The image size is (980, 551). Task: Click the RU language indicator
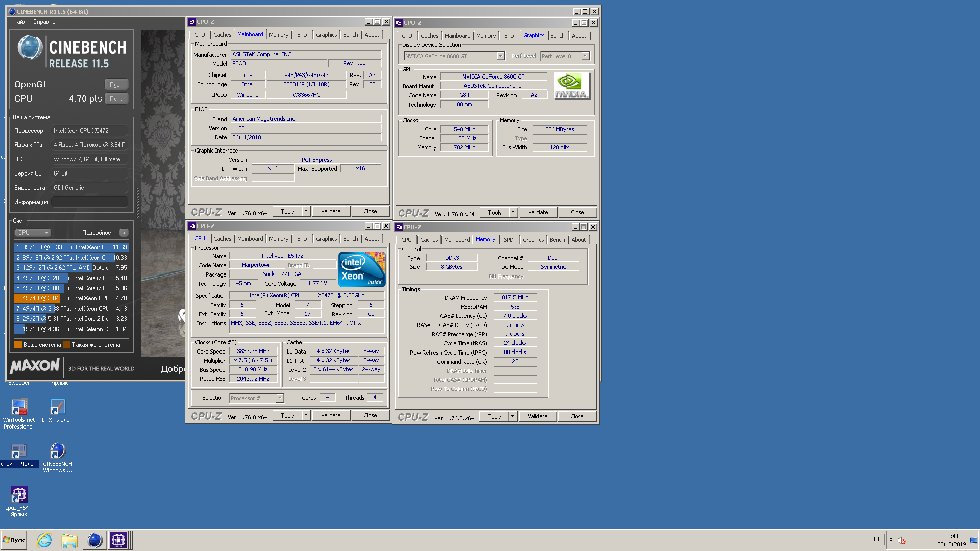click(877, 539)
